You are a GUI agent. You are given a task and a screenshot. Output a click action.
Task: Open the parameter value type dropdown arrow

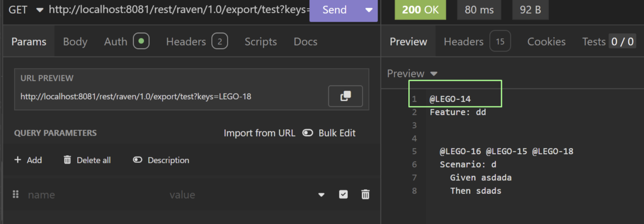(x=321, y=195)
